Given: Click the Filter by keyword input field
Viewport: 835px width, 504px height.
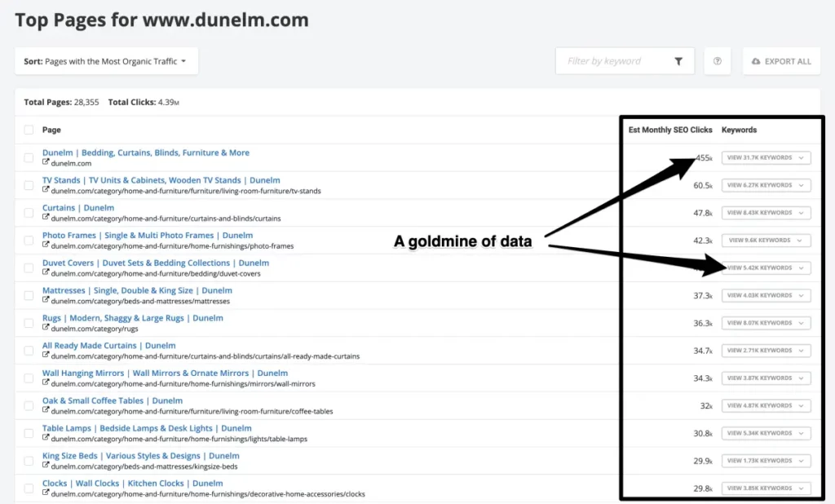Looking at the screenshot, I should pyautogui.click(x=625, y=61).
